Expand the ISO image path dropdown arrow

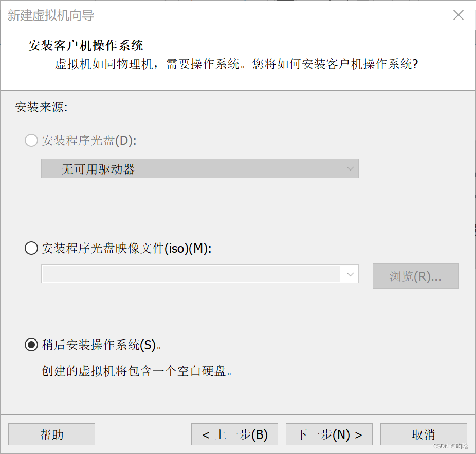coord(351,274)
